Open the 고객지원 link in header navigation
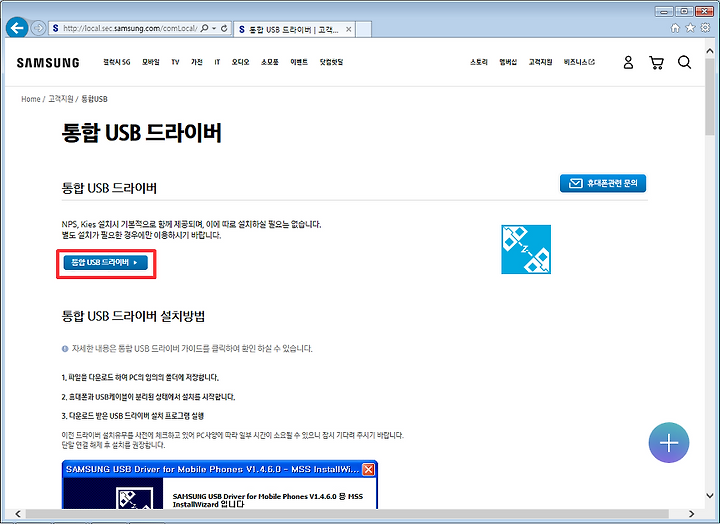The width and height of the screenshot is (720, 524). [x=540, y=62]
